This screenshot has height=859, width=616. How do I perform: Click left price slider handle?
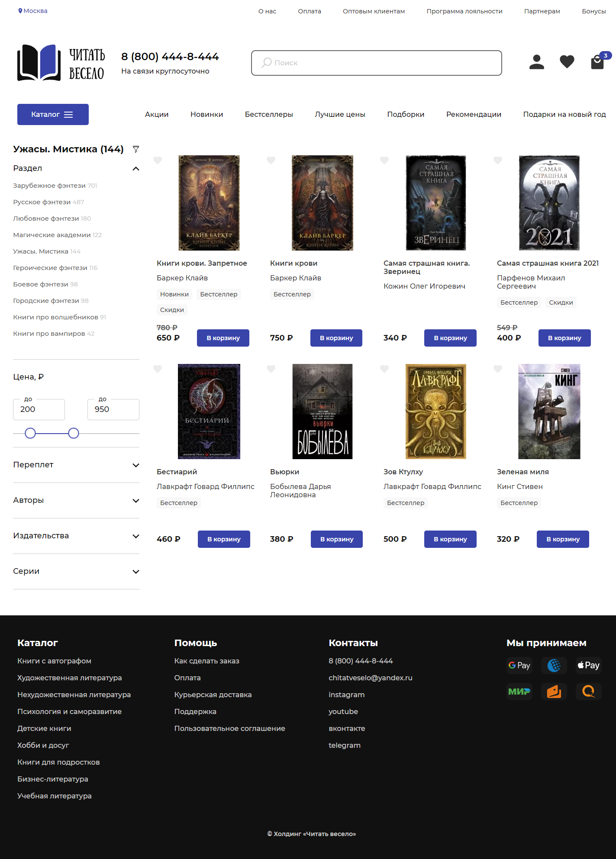click(30, 433)
